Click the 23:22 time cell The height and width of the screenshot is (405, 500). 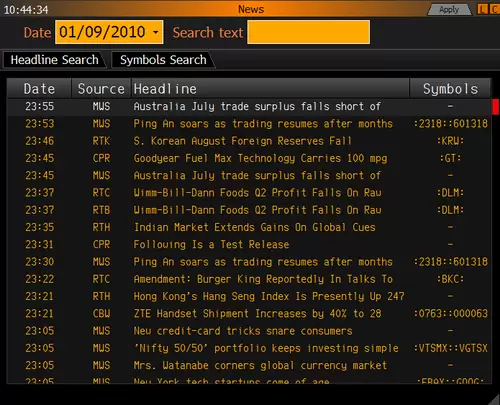tap(40, 279)
